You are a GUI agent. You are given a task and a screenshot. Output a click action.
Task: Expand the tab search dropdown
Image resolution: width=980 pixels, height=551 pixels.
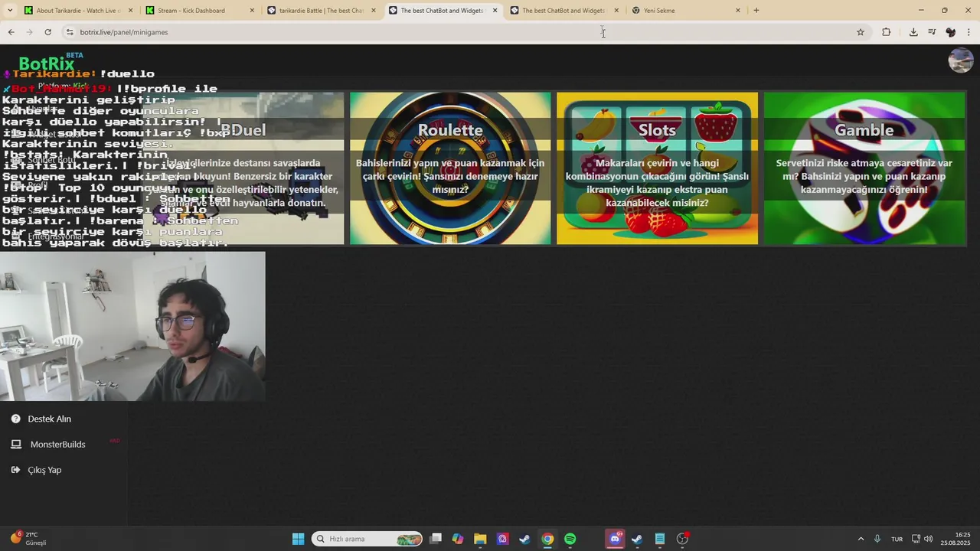[x=10, y=11]
